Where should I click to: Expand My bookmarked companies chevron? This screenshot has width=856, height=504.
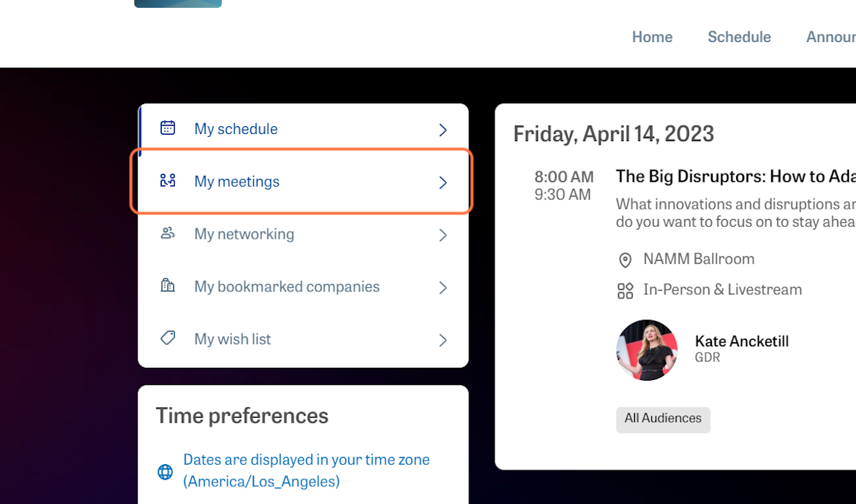[442, 287]
